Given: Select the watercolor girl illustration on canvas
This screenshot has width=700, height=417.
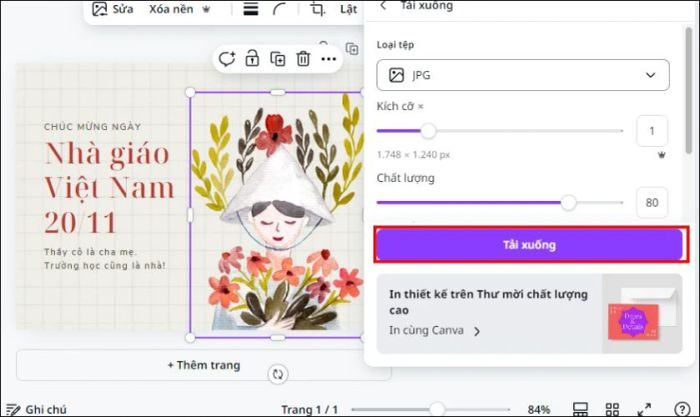Looking at the screenshot, I should [276, 214].
